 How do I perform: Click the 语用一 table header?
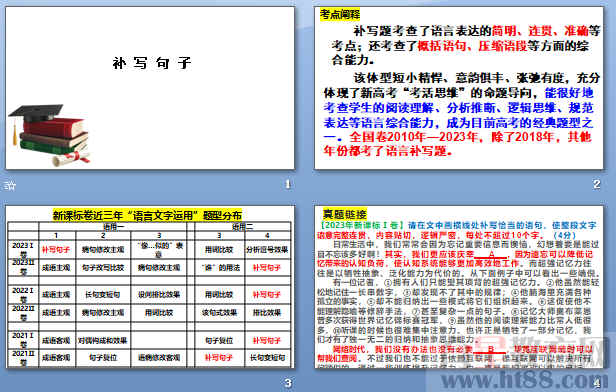(x=113, y=227)
